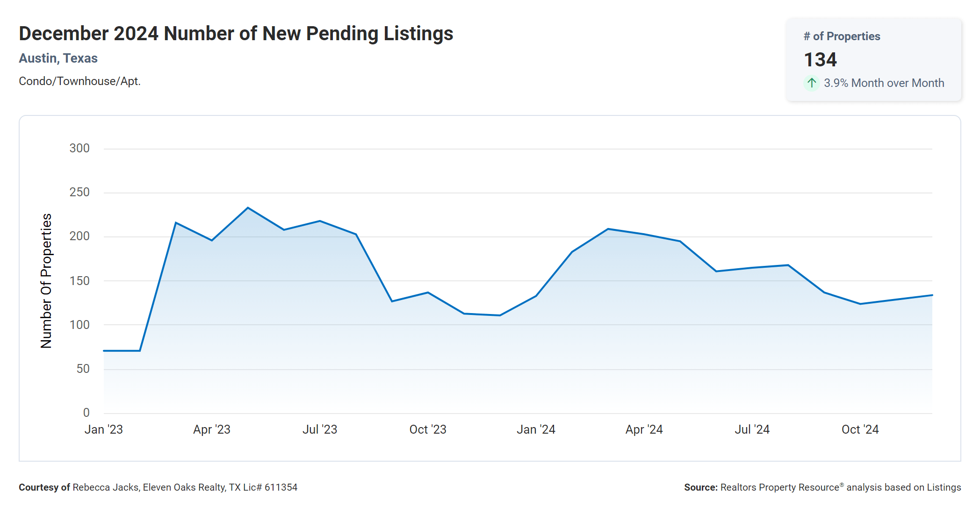Click the green upward arrow icon

coord(812,83)
